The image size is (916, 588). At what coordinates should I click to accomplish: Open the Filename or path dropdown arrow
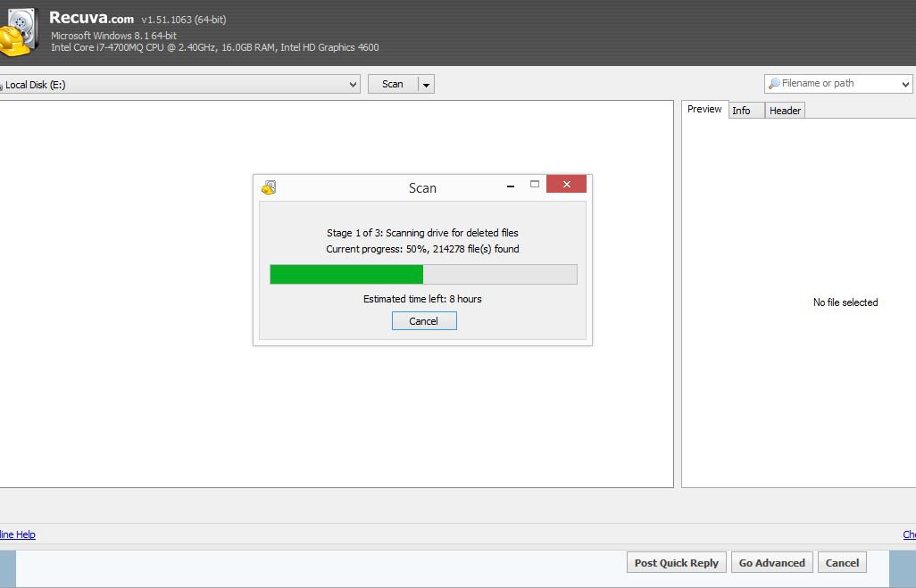click(905, 84)
